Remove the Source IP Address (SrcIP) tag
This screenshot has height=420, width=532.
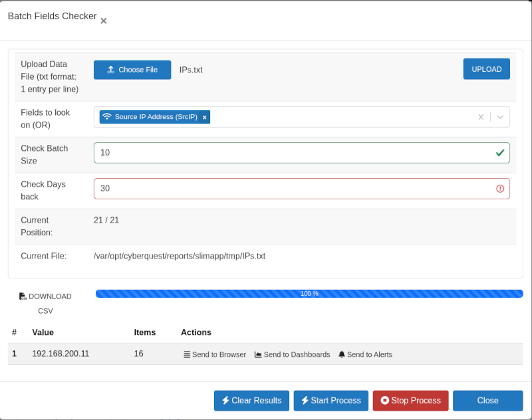pos(205,117)
